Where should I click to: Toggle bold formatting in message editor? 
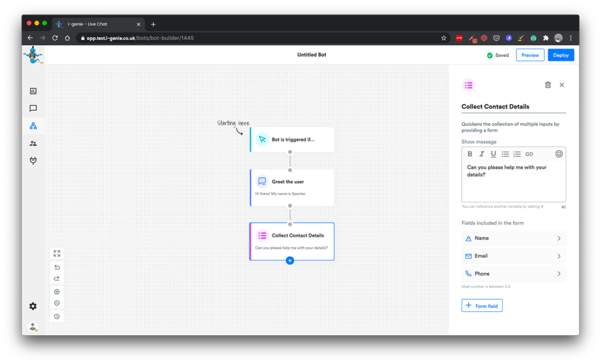[x=470, y=154]
